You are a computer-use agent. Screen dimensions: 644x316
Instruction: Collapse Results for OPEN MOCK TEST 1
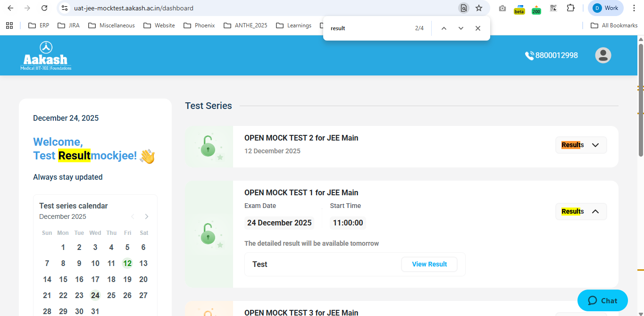tap(581, 211)
